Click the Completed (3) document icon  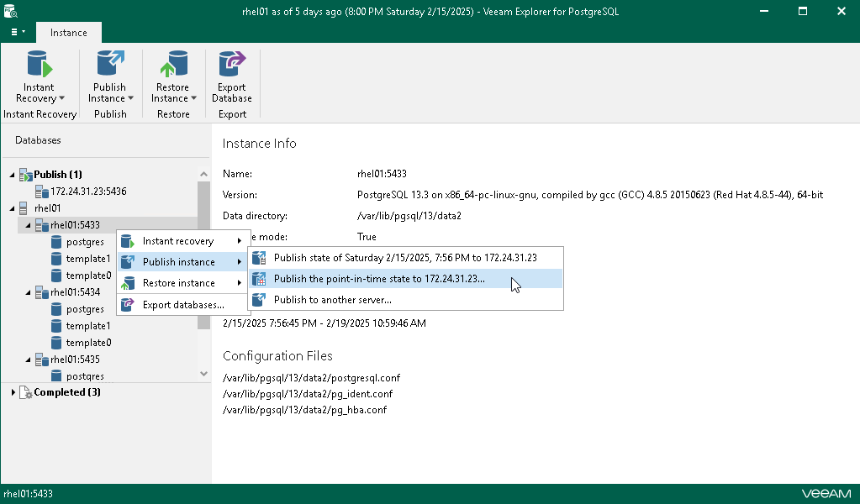[x=26, y=392]
